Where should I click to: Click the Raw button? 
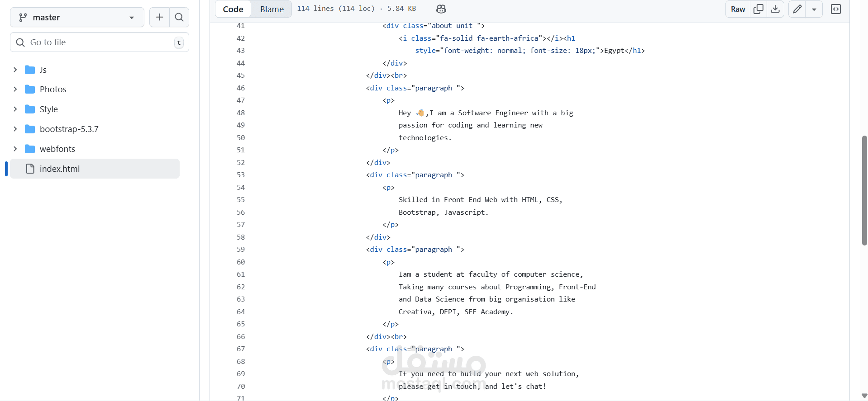(x=738, y=9)
